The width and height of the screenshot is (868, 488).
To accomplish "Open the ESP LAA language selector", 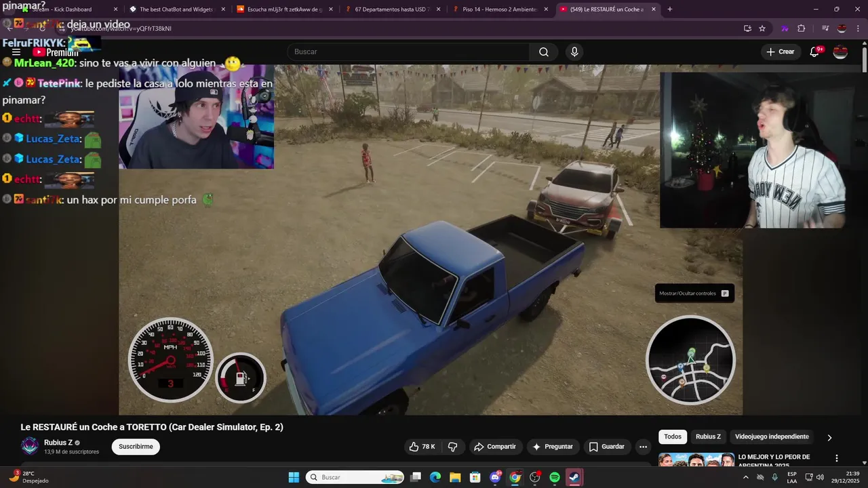I will tap(792, 477).
